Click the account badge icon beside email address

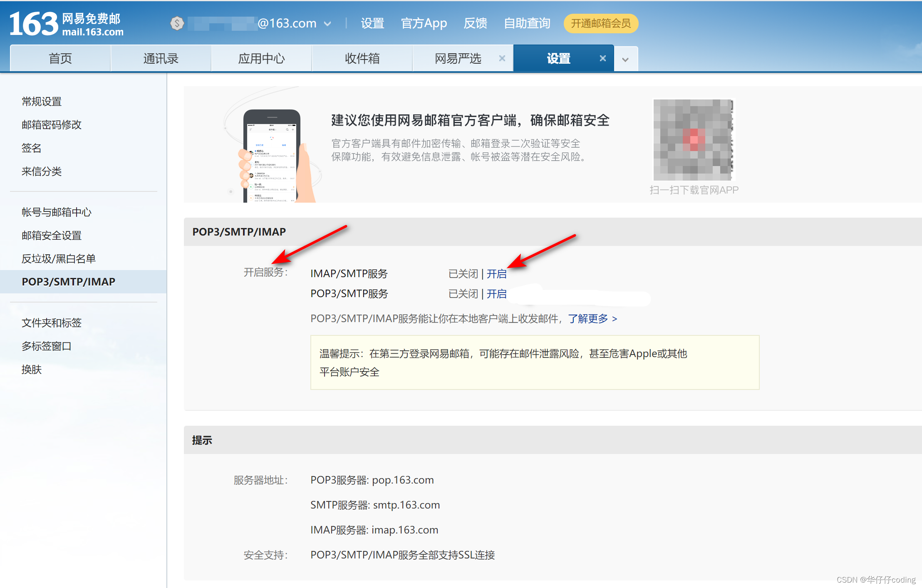coord(177,23)
